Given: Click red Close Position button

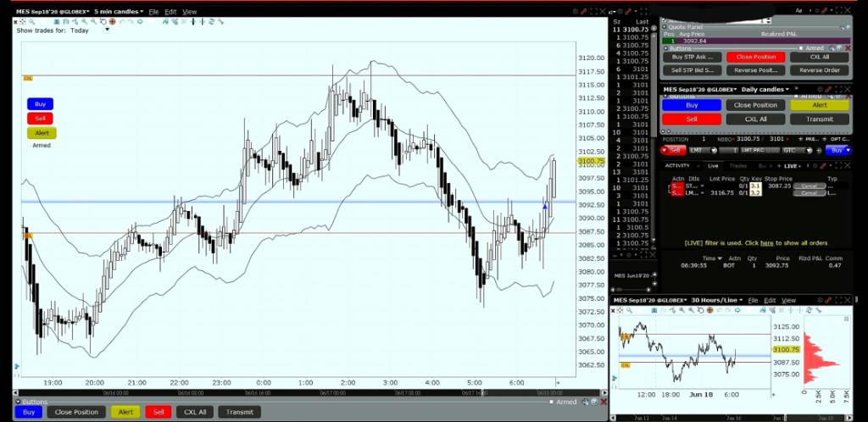Looking at the screenshot, I should pyautogui.click(x=755, y=57).
